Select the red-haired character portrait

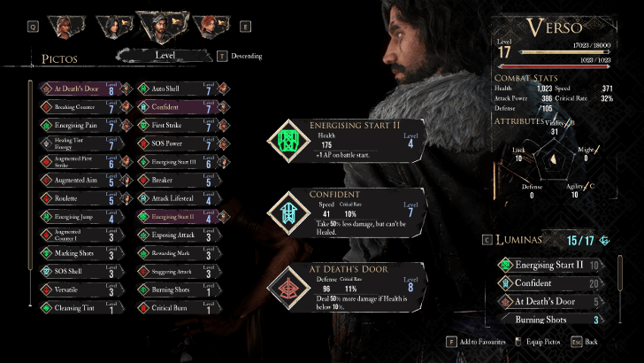(x=211, y=27)
